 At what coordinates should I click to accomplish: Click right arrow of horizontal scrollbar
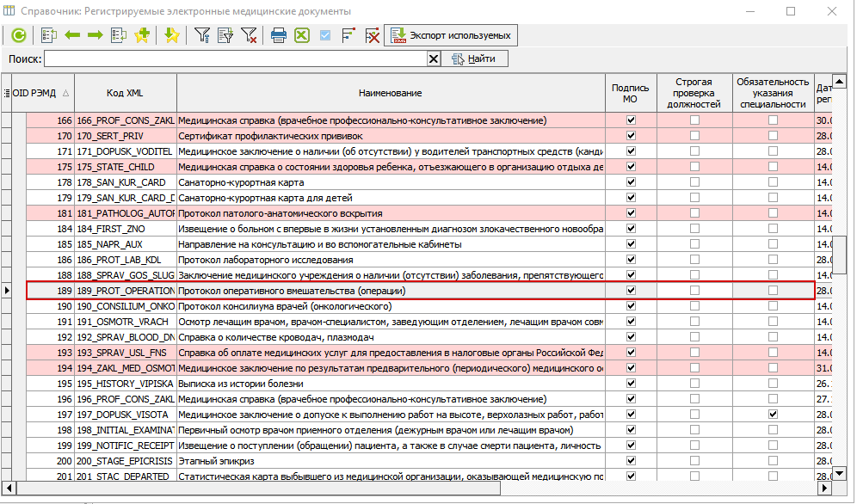tap(825, 487)
